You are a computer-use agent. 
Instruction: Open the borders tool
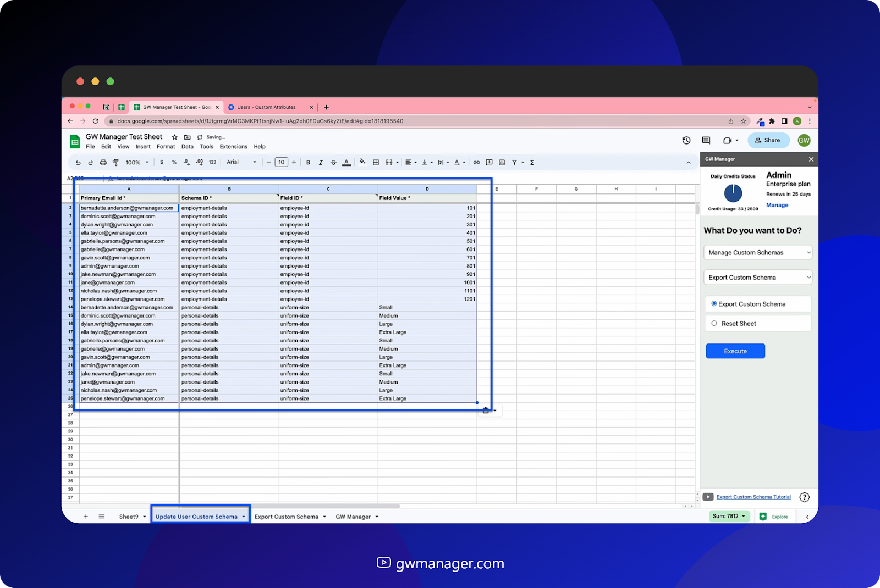click(x=376, y=163)
